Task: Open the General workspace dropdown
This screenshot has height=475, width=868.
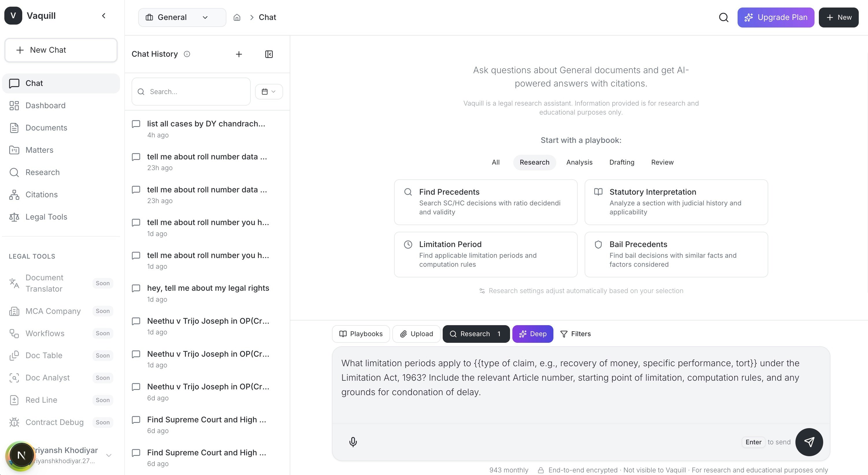Action: pos(182,18)
